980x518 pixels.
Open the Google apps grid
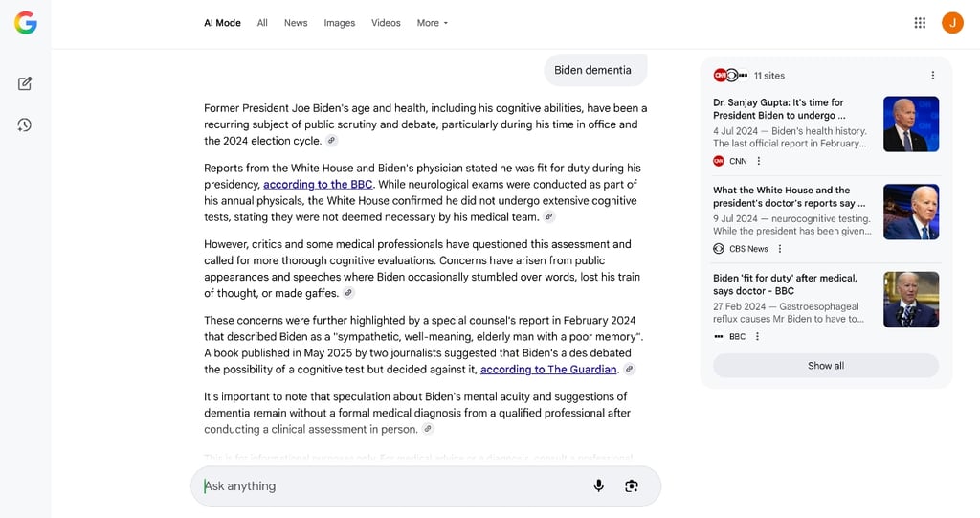tap(920, 23)
